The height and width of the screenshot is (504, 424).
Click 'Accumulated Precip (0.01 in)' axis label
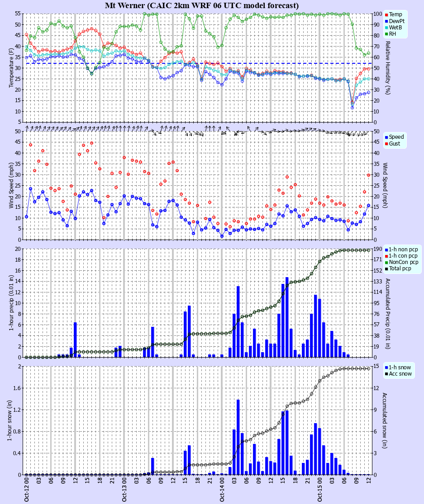tap(388, 314)
